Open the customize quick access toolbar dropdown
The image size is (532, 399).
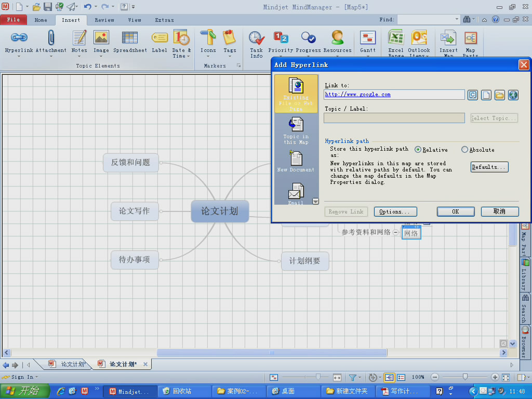pyautogui.click(x=134, y=6)
